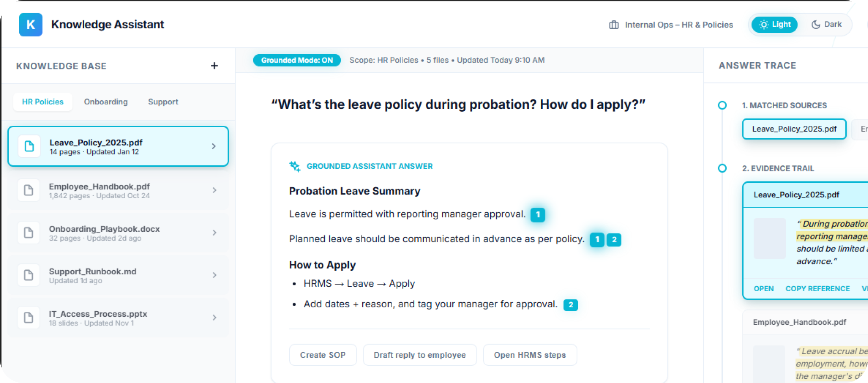868x383 pixels.
Task: Click the Onboarding_Playbook.docx file icon
Action: tap(29, 233)
